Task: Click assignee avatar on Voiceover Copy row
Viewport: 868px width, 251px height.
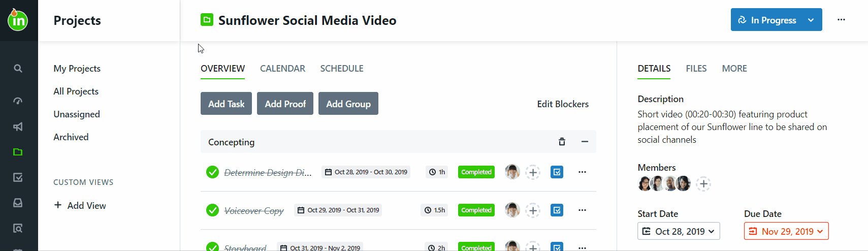Action: (512, 210)
